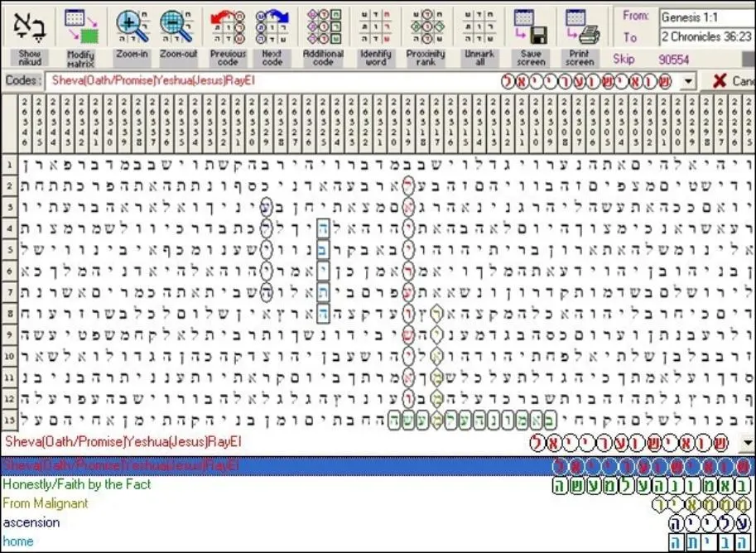Click the Skip value 90554

pyautogui.click(x=673, y=60)
